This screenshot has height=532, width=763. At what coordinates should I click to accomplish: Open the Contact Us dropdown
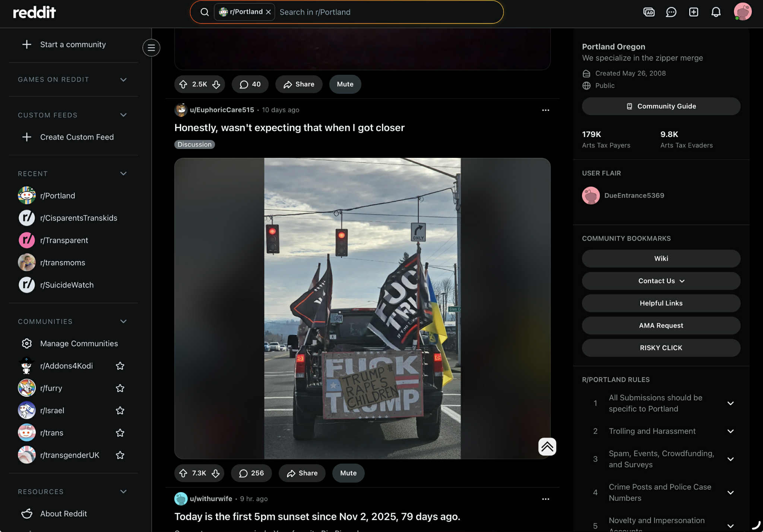click(661, 281)
